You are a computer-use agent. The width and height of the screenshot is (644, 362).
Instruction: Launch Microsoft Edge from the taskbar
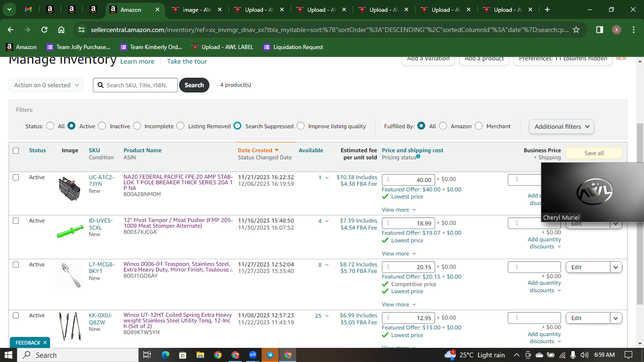point(165,355)
